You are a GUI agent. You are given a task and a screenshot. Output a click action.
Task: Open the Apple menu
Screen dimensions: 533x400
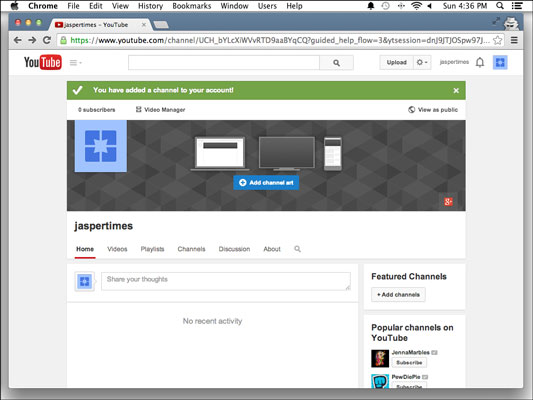click(x=14, y=6)
